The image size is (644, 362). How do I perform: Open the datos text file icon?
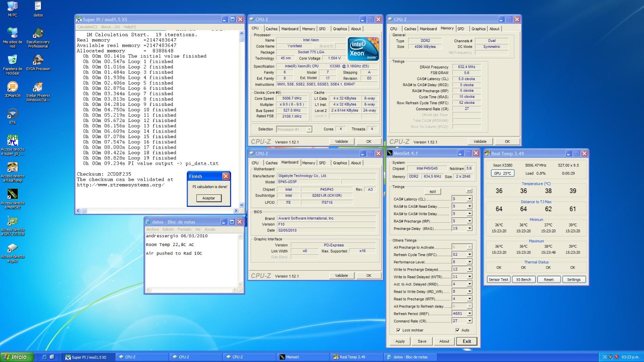click(38, 8)
